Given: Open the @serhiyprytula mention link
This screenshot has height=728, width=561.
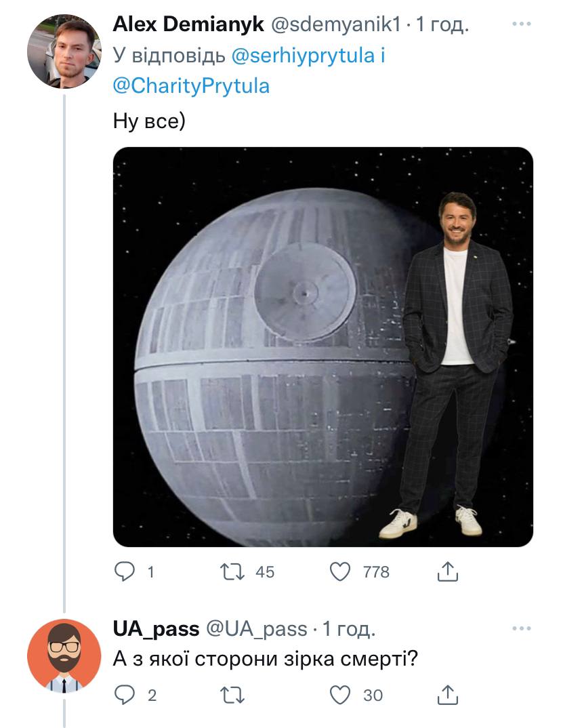Looking at the screenshot, I should [x=302, y=56].
